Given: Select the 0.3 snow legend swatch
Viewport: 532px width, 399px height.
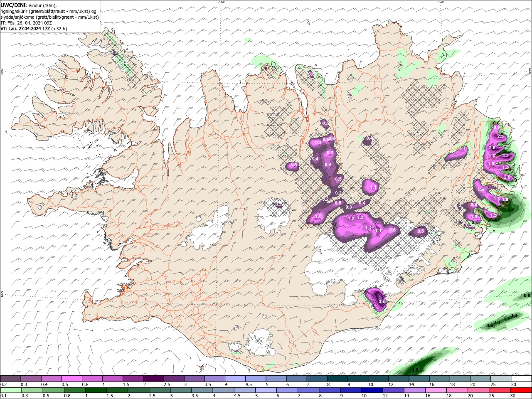Looking at the screenshot, I should (x=31, y=379).
